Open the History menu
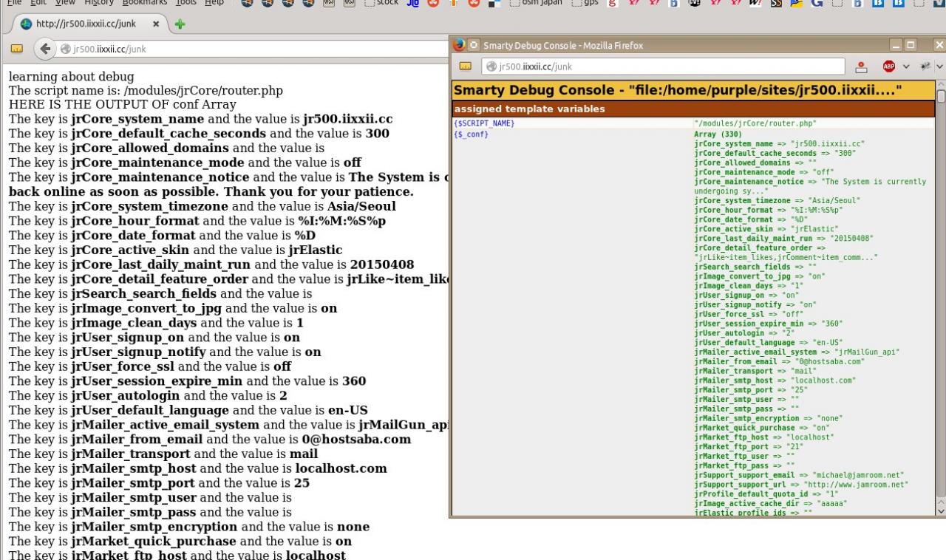 (98, 3)
